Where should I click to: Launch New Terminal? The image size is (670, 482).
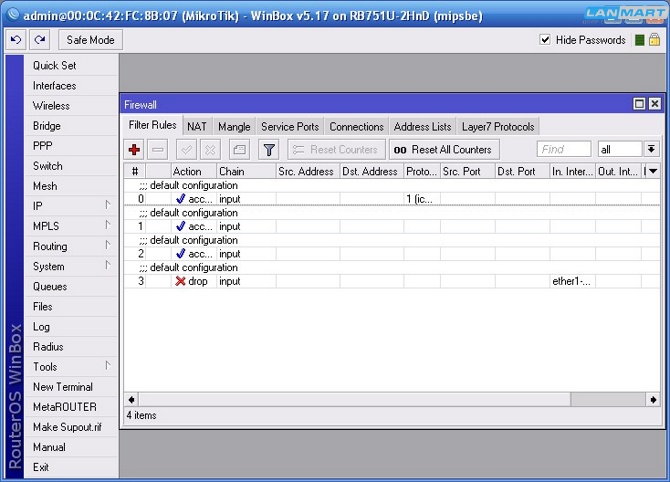71,387
